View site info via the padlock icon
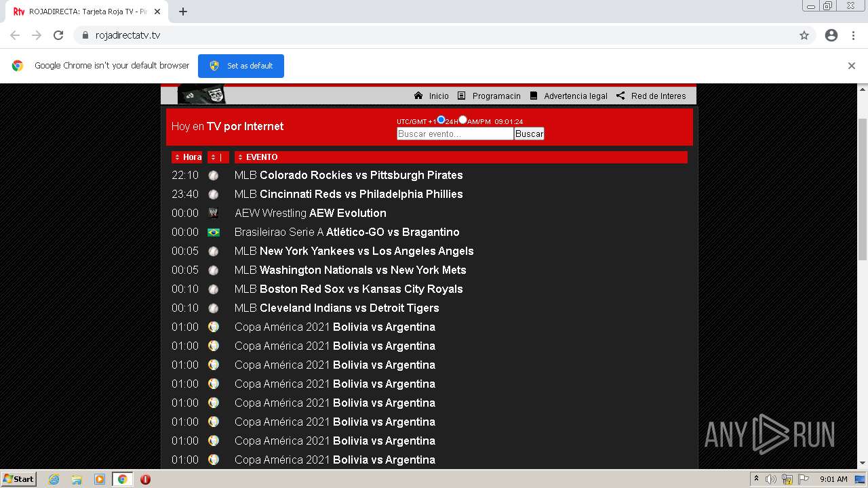The height and width of the screenshot is (488, 868). pyautogui.click(x=85, y=35)
